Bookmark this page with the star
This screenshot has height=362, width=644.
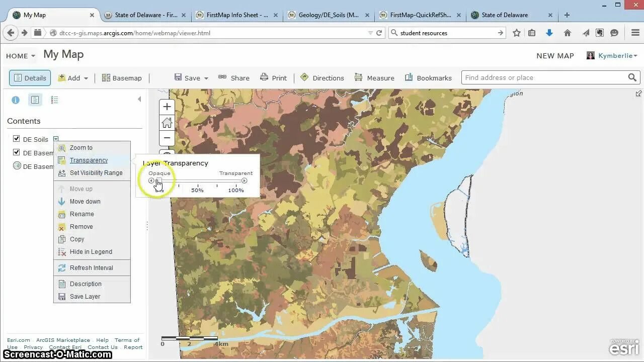517,33
